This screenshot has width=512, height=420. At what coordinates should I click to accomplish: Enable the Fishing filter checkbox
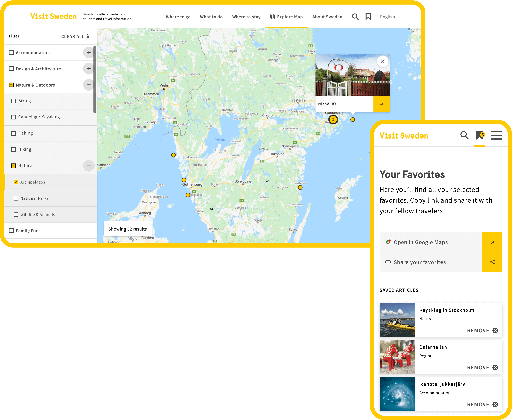pos(14,133)
